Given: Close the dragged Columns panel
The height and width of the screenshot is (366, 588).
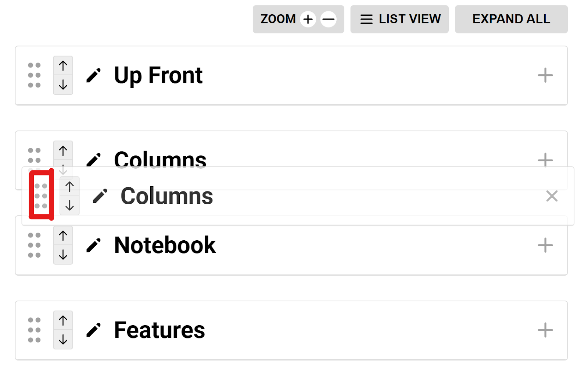Looking at the screenshot, I should (x=552, y=196).
